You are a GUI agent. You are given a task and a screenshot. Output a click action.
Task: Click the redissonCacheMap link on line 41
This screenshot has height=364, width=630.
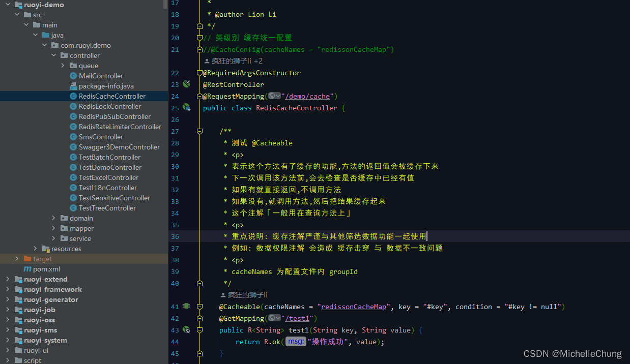point(353,307)
